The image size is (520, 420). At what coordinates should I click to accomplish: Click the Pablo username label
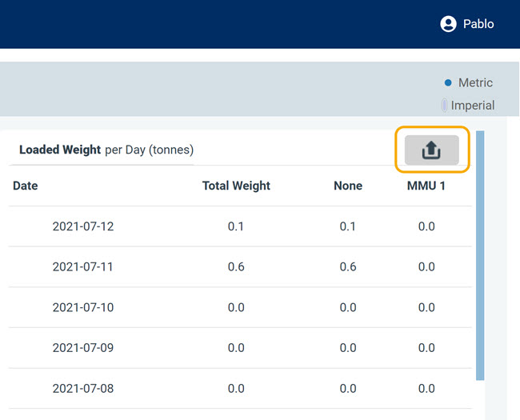478,24
